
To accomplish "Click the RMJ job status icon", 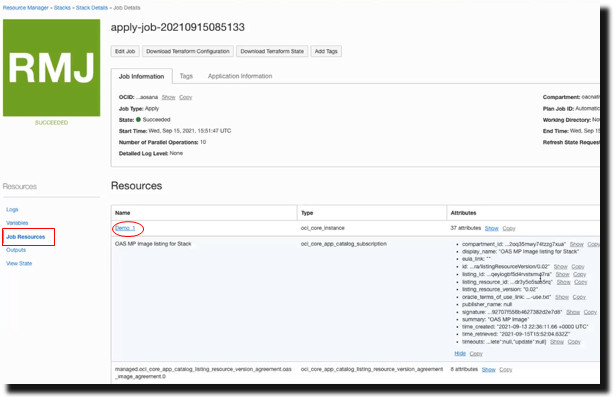I will 52,68.
